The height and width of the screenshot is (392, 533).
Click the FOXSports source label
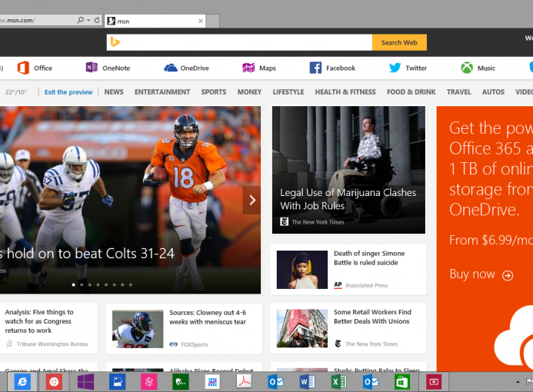195,344
